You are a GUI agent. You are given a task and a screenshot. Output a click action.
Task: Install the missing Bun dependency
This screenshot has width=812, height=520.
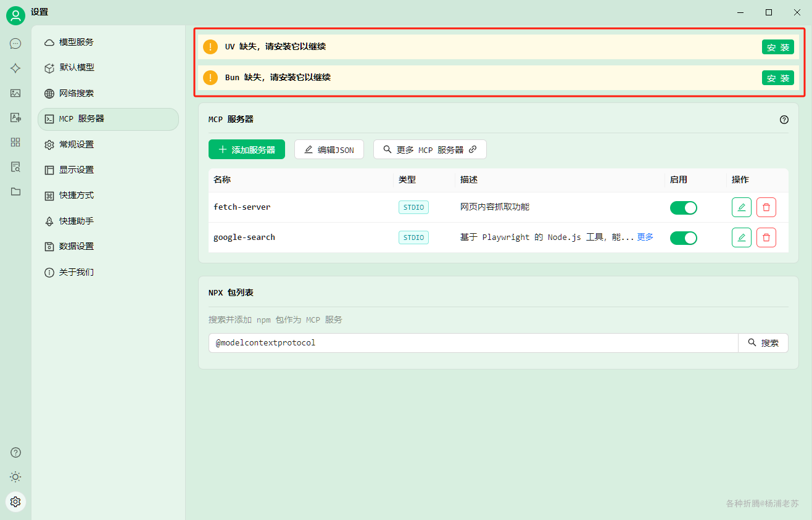click(777, 78)
